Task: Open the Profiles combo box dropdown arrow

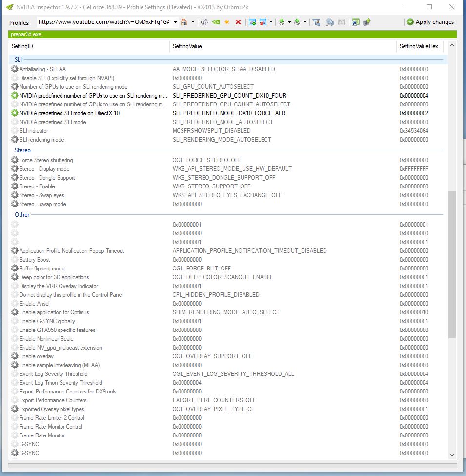Action: pyautogui.click(x=175, y=22)
